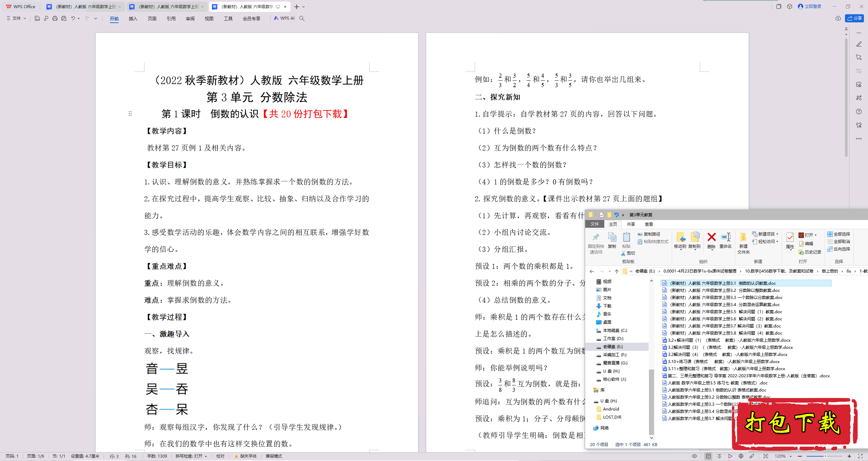
Task: Click the slideshow play icon in status bar
Action: [730, 456]
